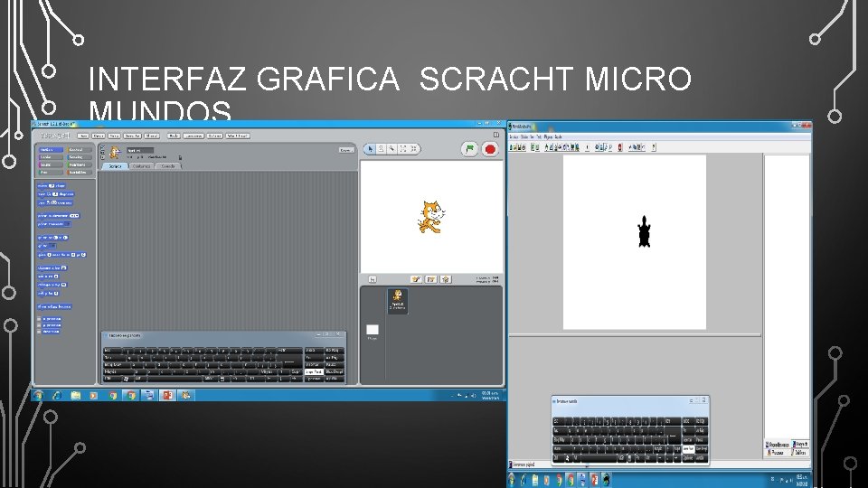Click the move steps block
868x488 pixels.
tap(52, 186)
